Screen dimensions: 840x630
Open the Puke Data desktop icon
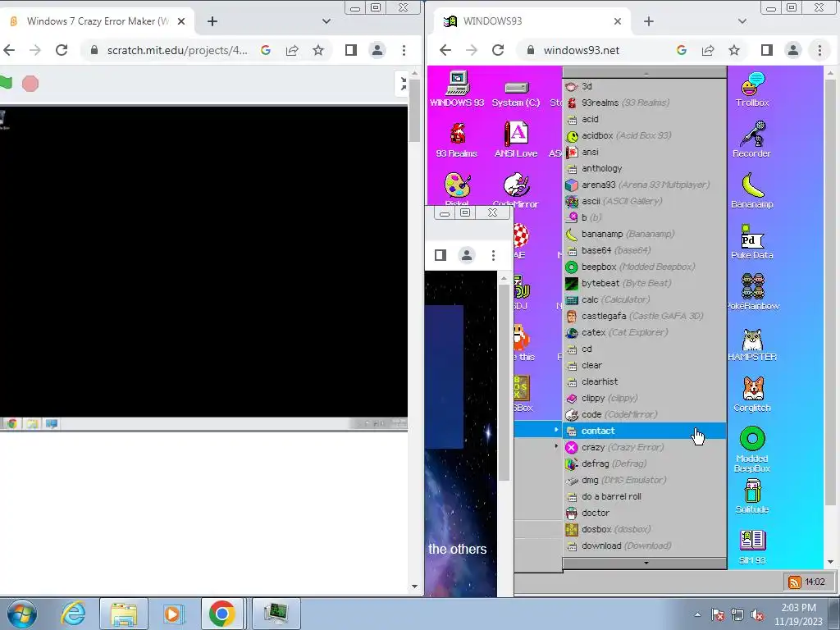pyautogui.click(x=752, y=242)
